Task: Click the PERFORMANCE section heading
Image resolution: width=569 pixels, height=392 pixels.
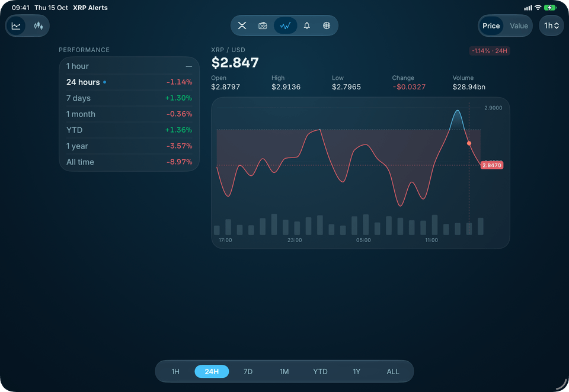Action: [x=84, y=50]
